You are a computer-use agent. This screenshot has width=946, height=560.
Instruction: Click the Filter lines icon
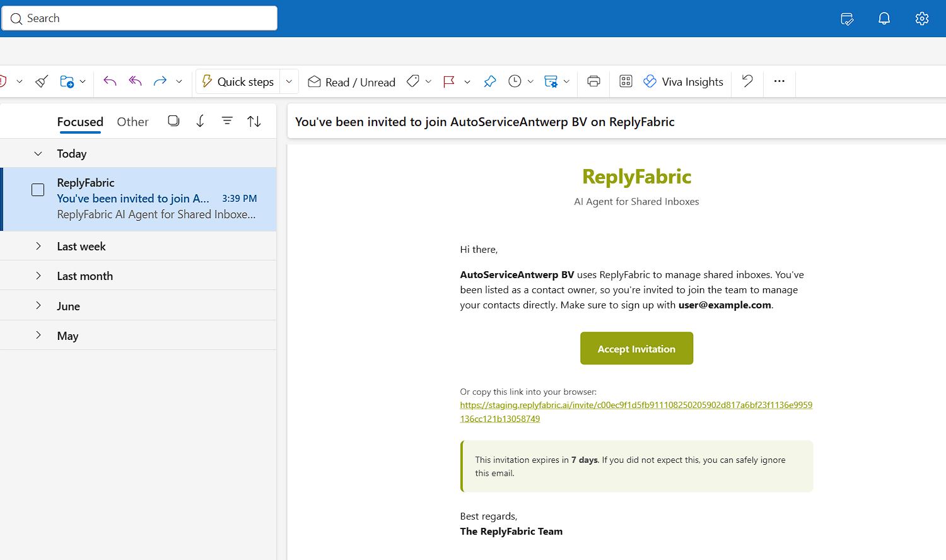tap(227, 120)
